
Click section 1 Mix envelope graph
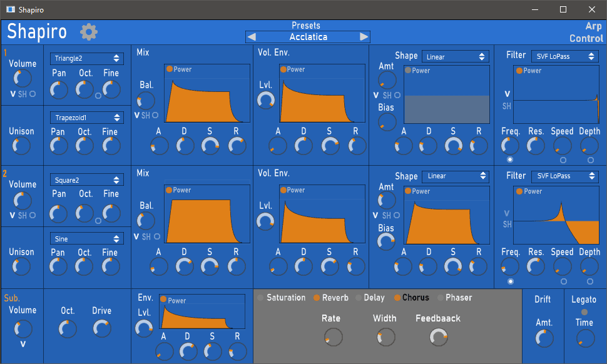(207, 94)
